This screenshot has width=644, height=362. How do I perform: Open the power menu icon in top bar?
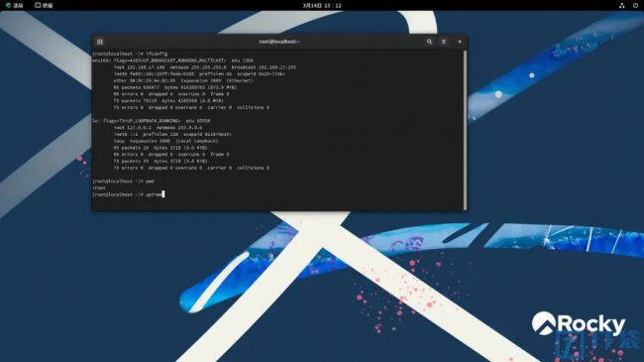point(635,5)
